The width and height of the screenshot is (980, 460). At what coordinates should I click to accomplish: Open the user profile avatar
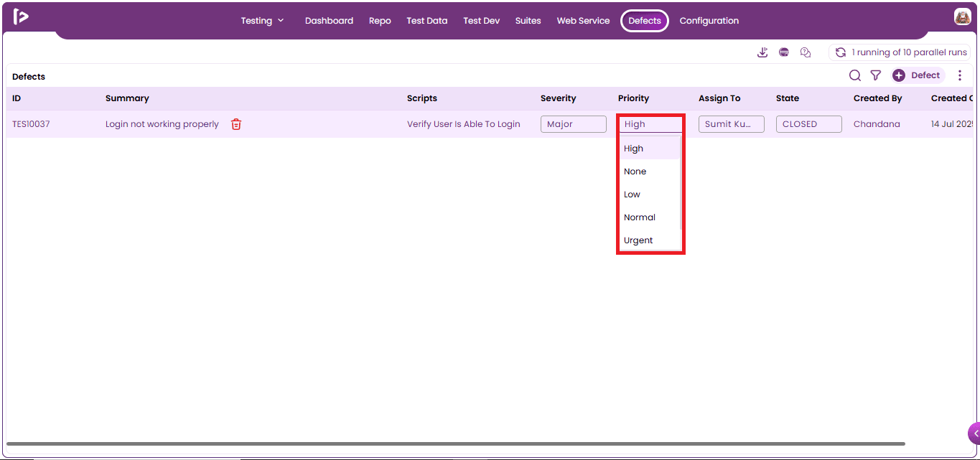pos(962,17)
